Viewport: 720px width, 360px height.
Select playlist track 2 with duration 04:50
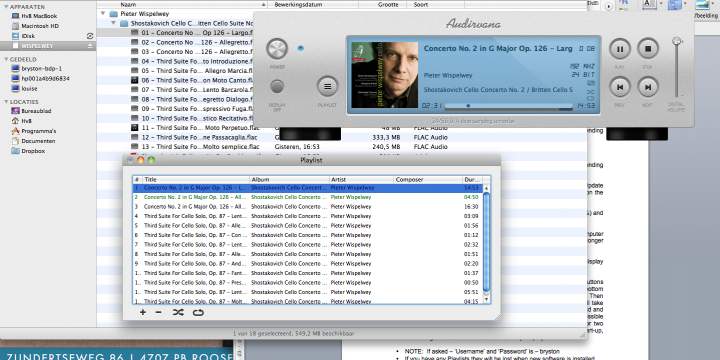pos(308,197)
